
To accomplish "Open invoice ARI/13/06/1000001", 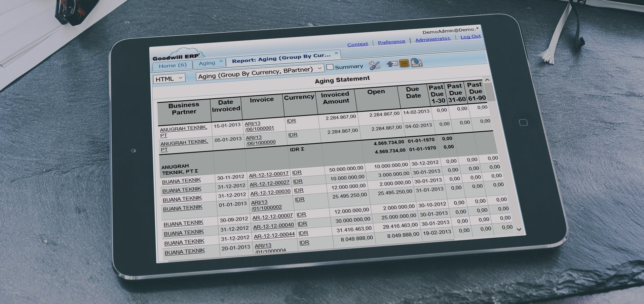I will pyautogui.click(x=259, y=126).
